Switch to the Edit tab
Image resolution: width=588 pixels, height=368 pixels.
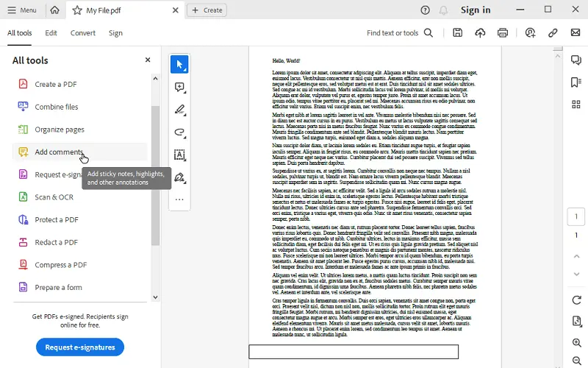51,33
